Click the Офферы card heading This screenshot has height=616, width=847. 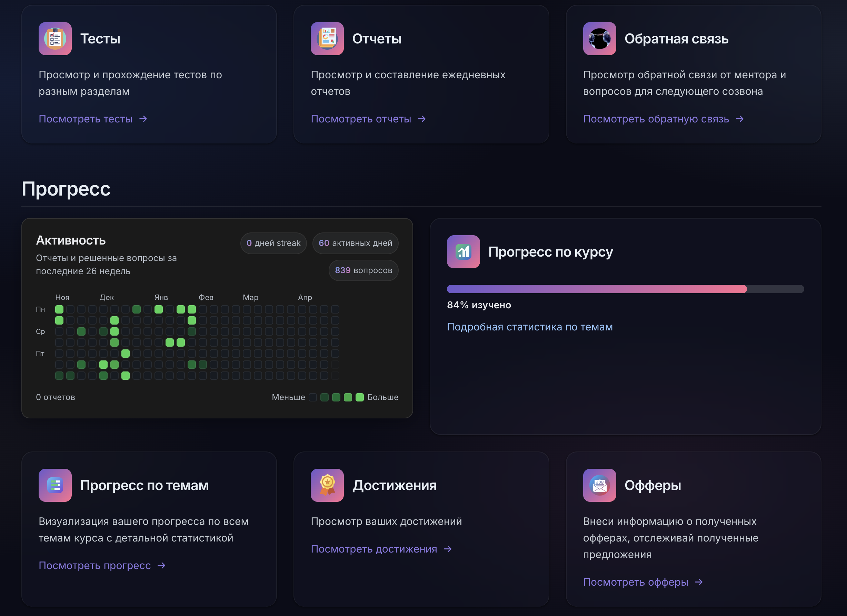pos(652,486)
